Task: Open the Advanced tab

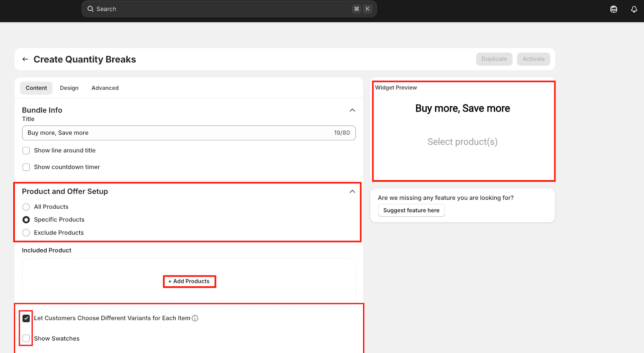Action: click(x=105, y=88)
